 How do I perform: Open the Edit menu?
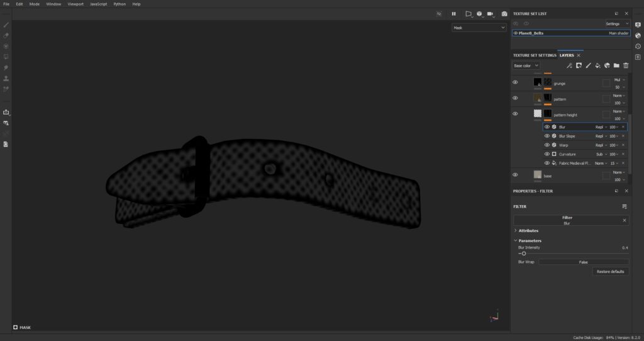[x=19, y=4]
